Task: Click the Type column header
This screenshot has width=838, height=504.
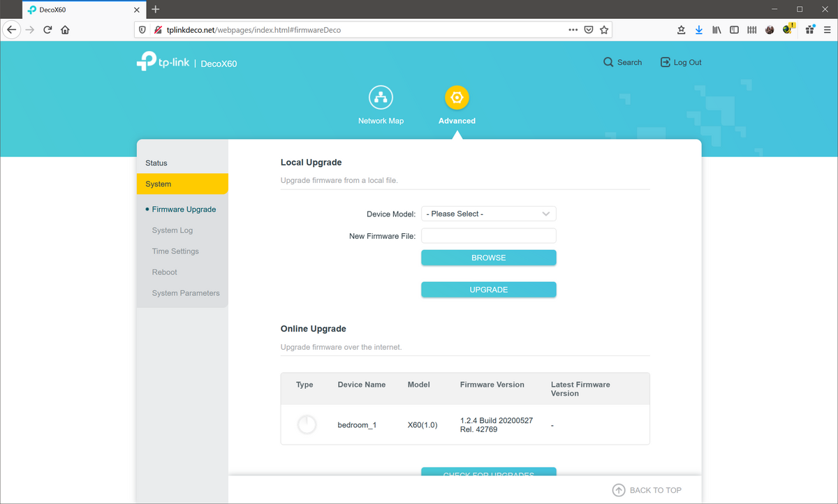Action: [x=304, y=385]
